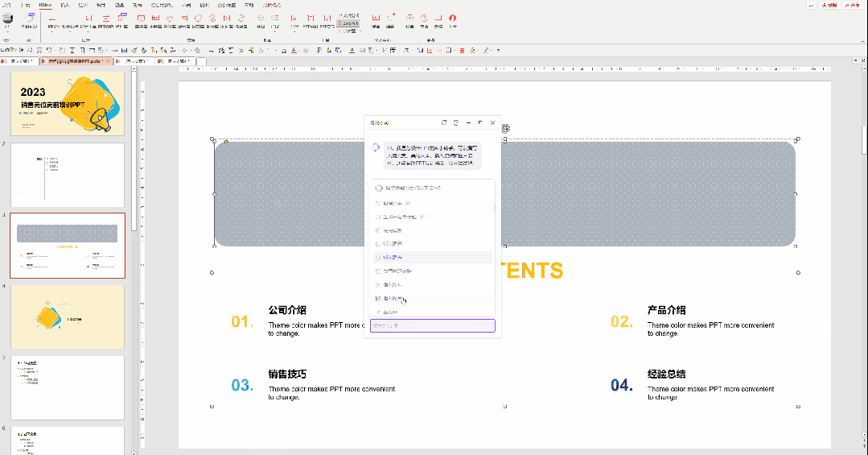The width and height of the screenshot is (868, 455).
Task: Click the orange TENTS title text
Action: pyautogui.click(x=533, y=271)
